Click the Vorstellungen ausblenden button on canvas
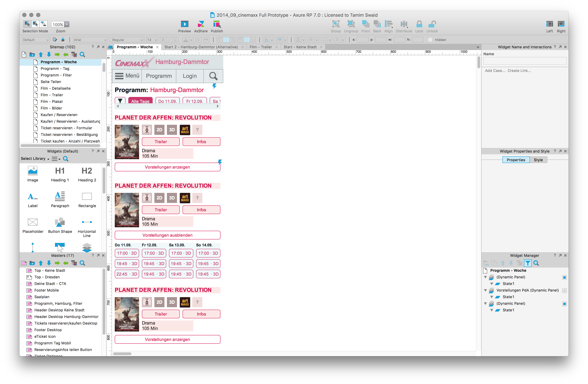588x384 pixels. point(167,235)
